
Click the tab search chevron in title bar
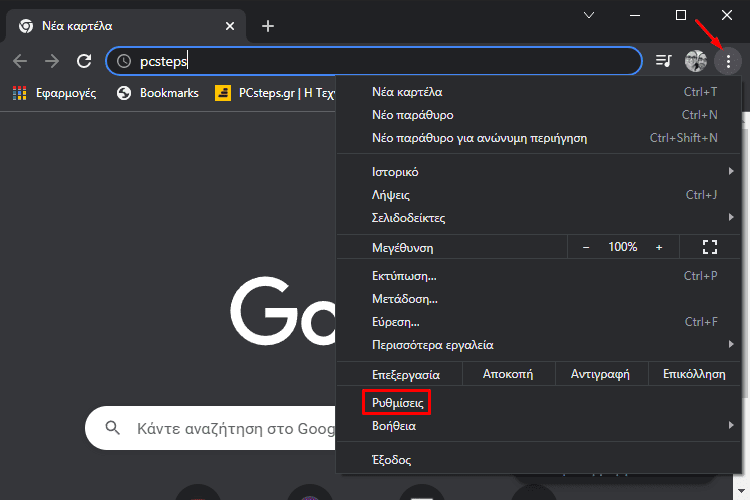589,15
